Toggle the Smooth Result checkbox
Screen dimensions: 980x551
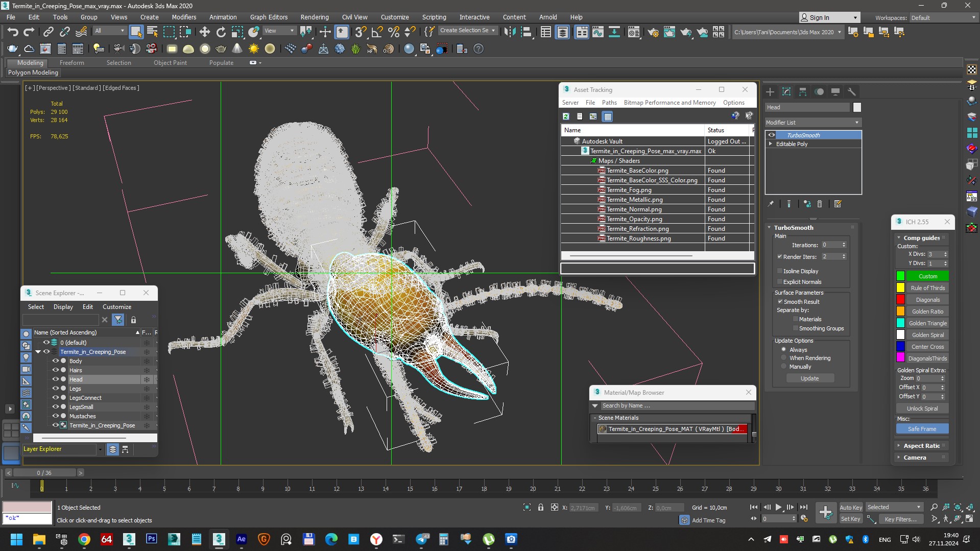pos(780,302)
